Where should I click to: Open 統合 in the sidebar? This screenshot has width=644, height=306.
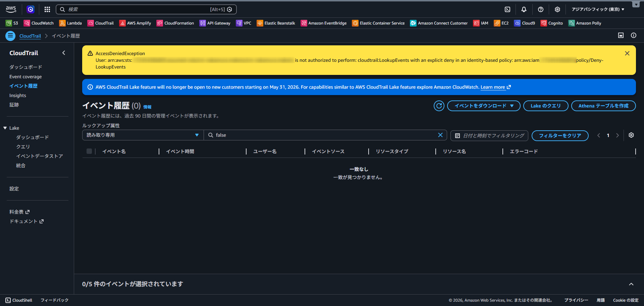21,166
